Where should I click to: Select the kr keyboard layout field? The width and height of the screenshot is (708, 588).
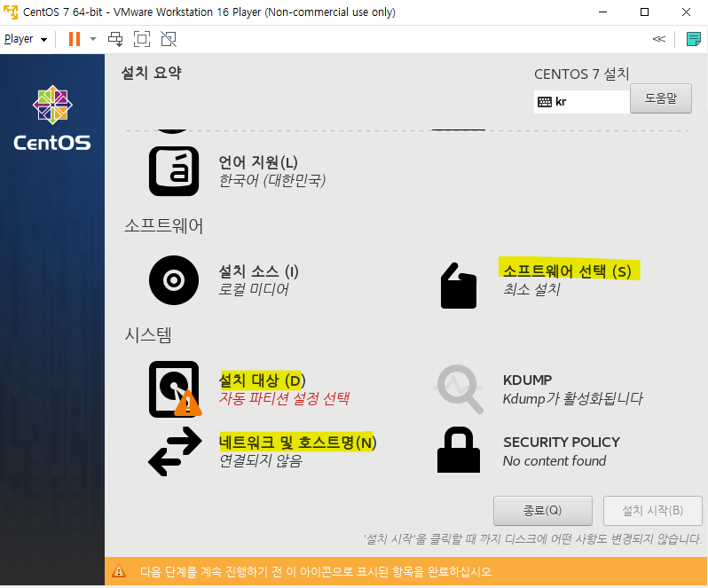[x=582, y=101]
